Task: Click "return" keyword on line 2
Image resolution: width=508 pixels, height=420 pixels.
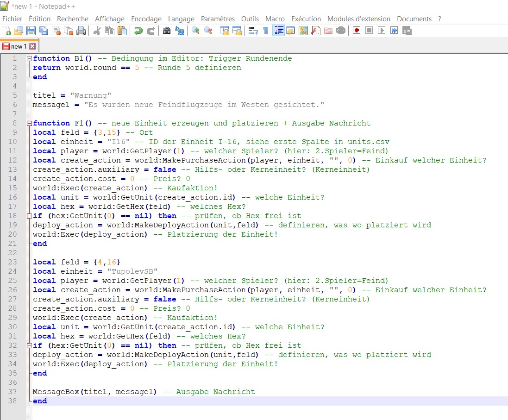Action: 47,68
